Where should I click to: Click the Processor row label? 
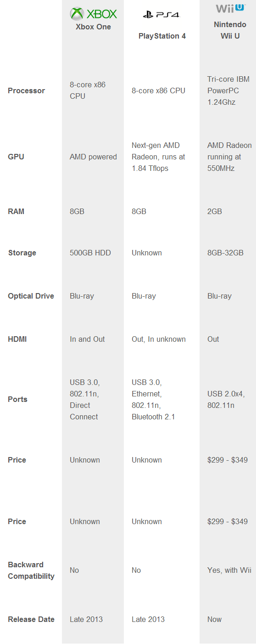pos(27,90)
